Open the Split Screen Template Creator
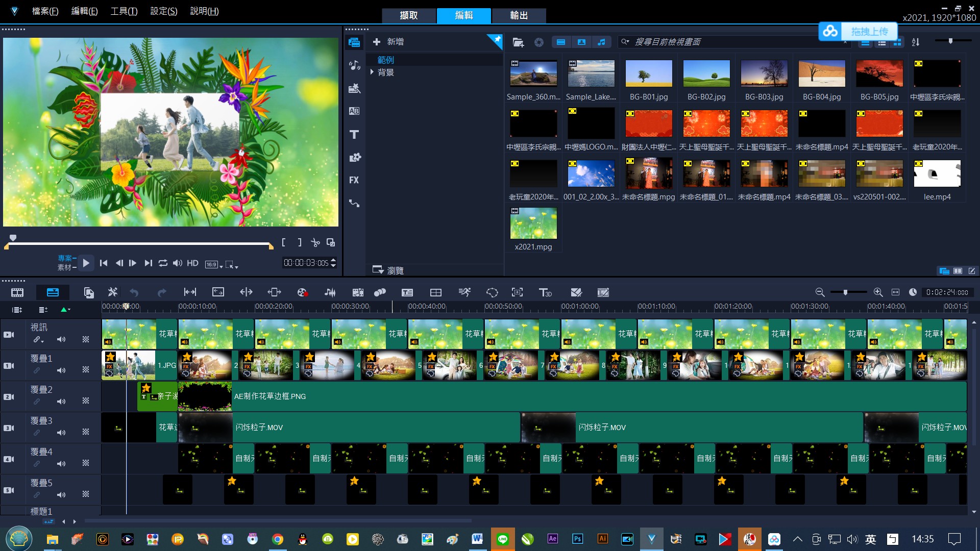The image size is (980, 551). (436, 292)
